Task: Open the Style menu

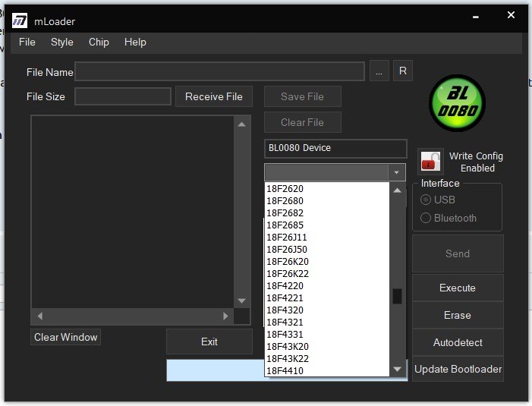Action: click(62, 42)
